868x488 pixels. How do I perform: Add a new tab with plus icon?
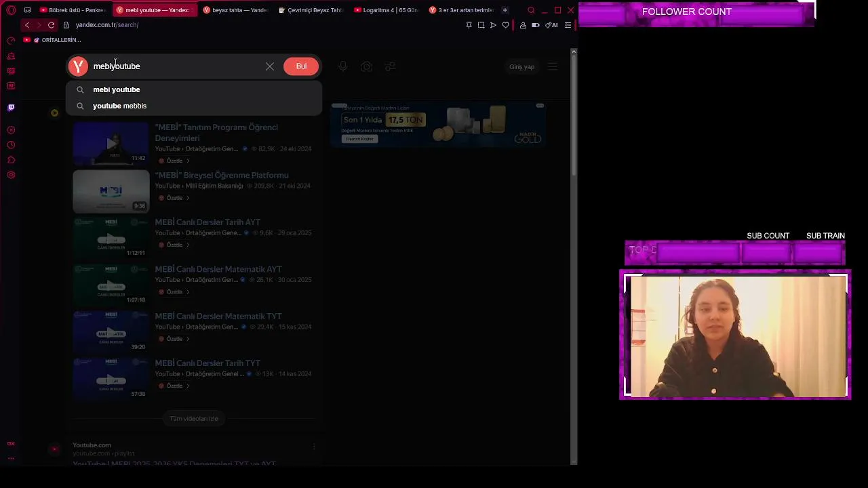pos(505,10)
